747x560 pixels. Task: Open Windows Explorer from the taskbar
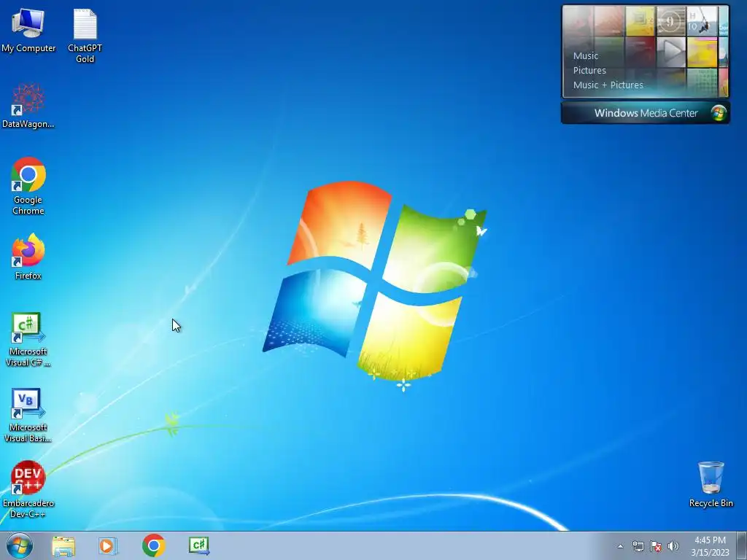(63, 545)
